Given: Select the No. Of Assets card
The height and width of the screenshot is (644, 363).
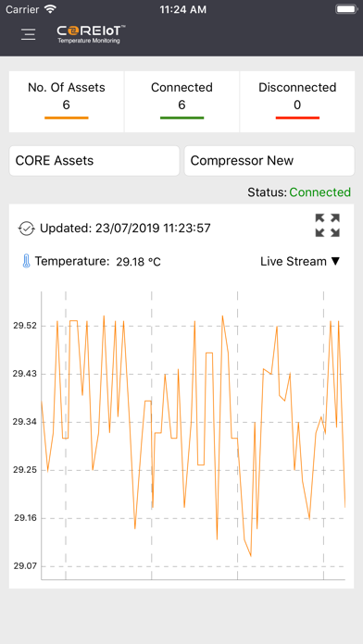Looking at the screenshot, I should tap(67, 102).
